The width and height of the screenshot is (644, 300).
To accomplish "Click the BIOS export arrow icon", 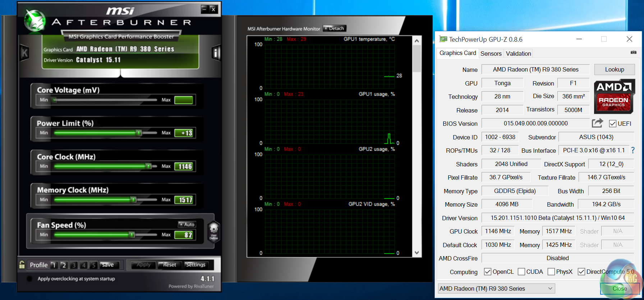I will [x=597, y=123].
